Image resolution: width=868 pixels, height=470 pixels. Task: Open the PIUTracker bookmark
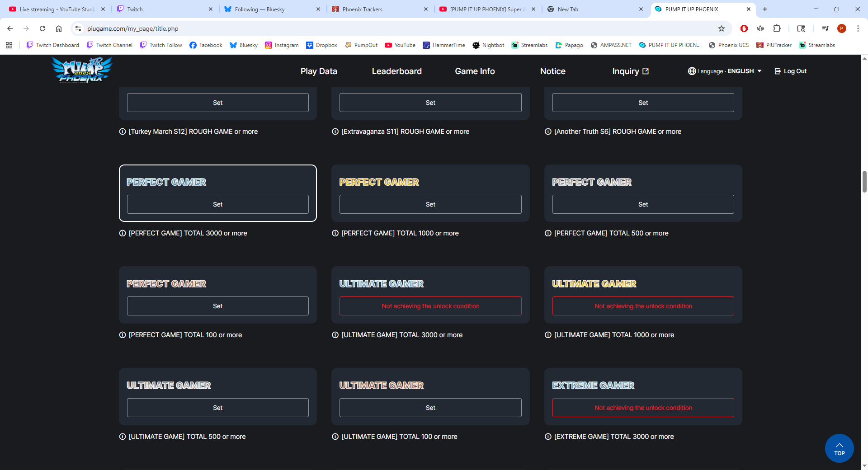tap(774, 45)
